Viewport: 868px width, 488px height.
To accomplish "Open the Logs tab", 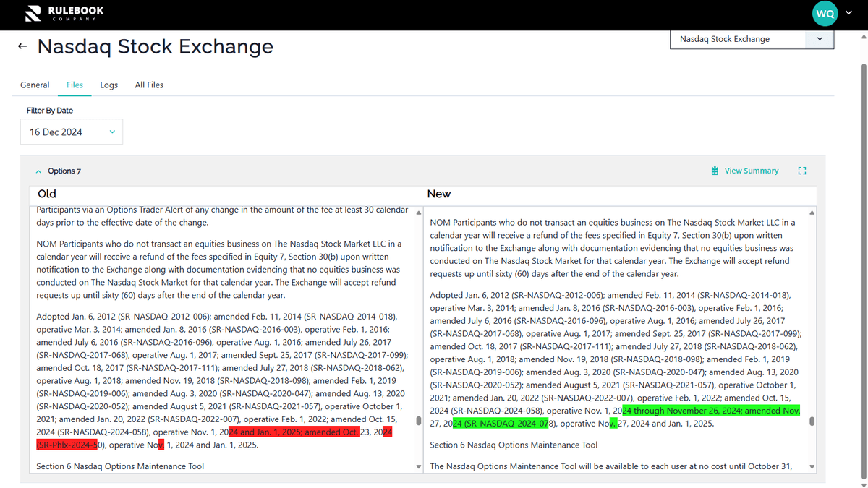I will [109, 85].
